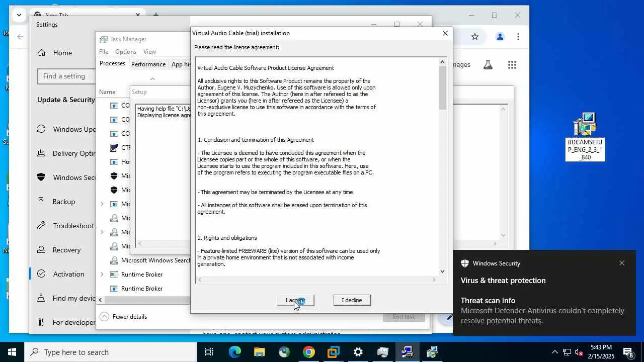Open View menu in Task Manager
The image size is (644, 362).
(x=149, y=52)
